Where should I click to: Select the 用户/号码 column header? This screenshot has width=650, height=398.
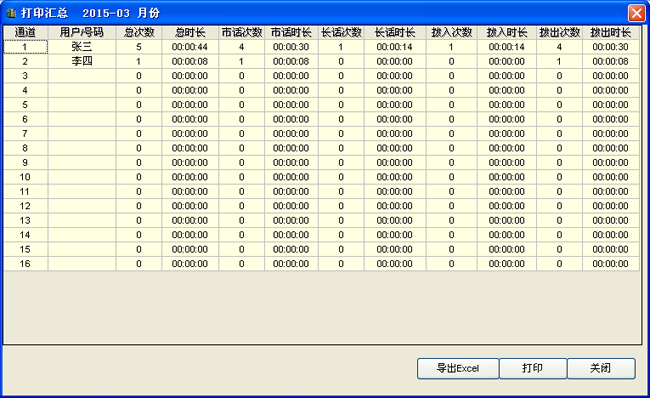coord(82,32)
